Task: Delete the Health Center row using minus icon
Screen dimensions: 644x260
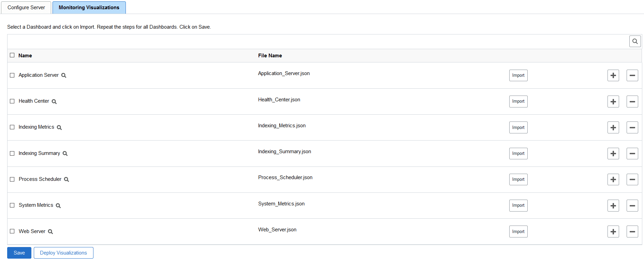Action: pos(632,101)
